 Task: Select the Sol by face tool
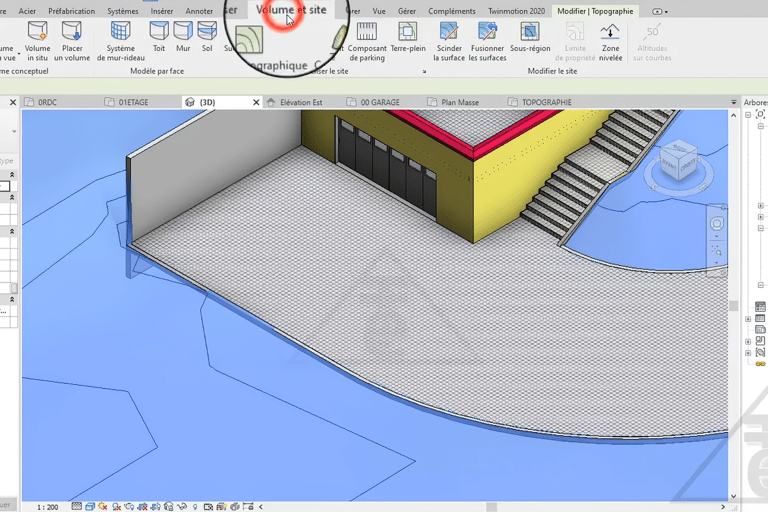pos(207,37)
